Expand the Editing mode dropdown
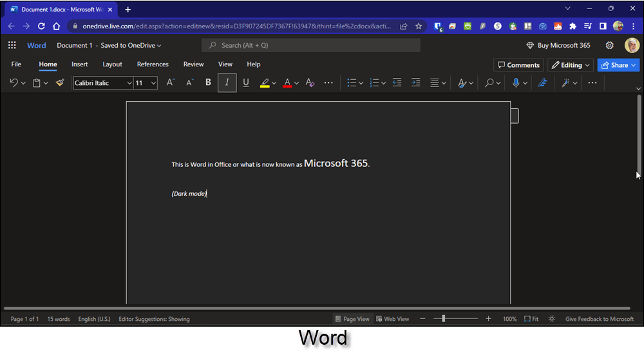Viewport: 644px width, 355px height. [571, 65]
